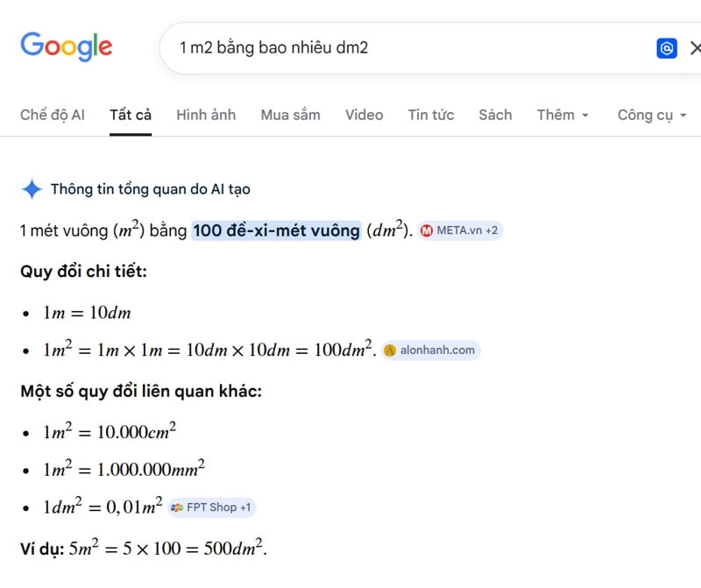Click the alonhanh.com source icon
Image resolution: width=701 pixels, height=588 pixels.
(391, 351)
